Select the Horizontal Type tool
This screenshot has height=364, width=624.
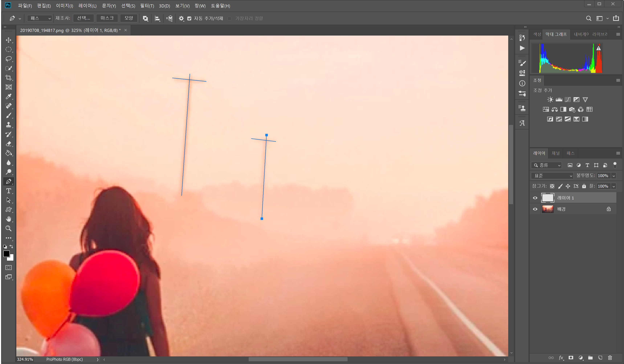[x=8, y=191]
